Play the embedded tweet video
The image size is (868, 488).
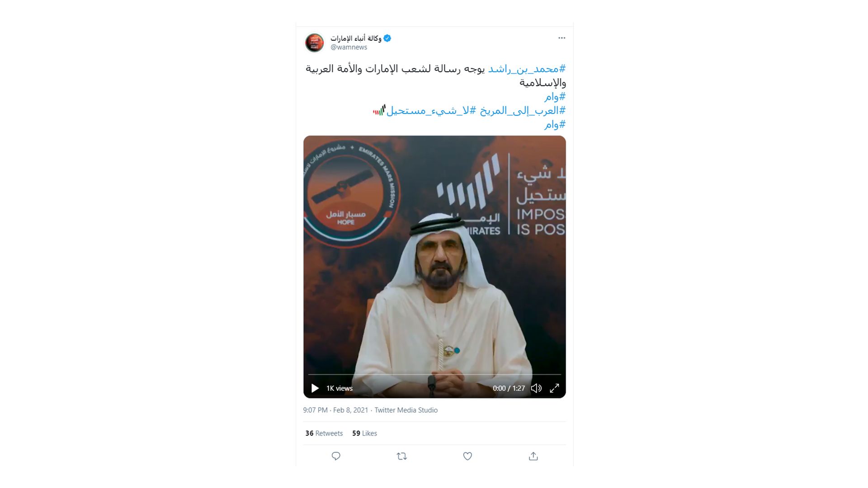315,388
